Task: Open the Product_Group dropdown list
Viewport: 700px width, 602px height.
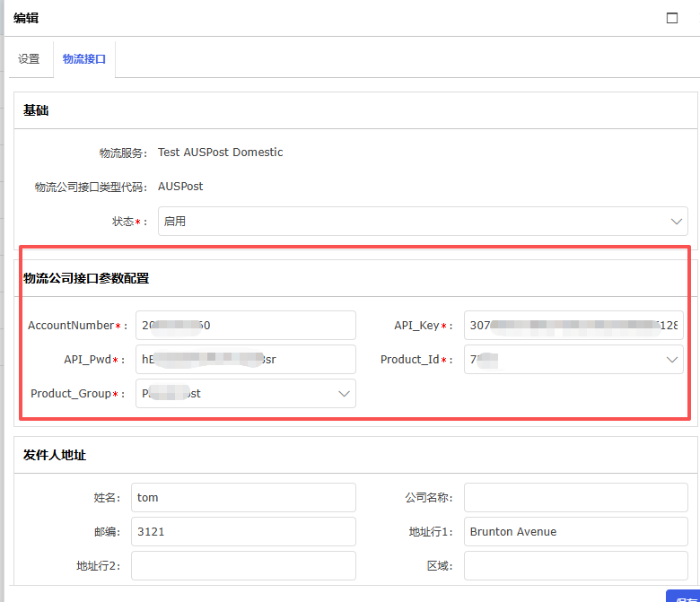Action: 245,394
